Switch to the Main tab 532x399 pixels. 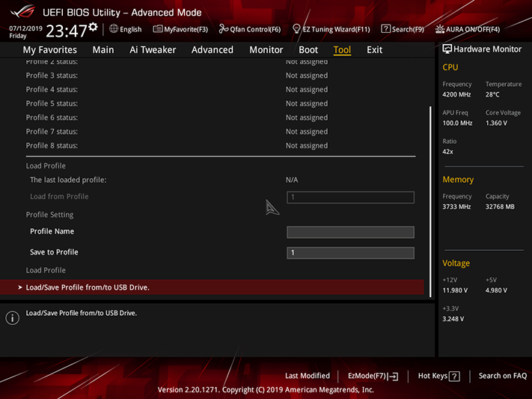pos(103,49)
